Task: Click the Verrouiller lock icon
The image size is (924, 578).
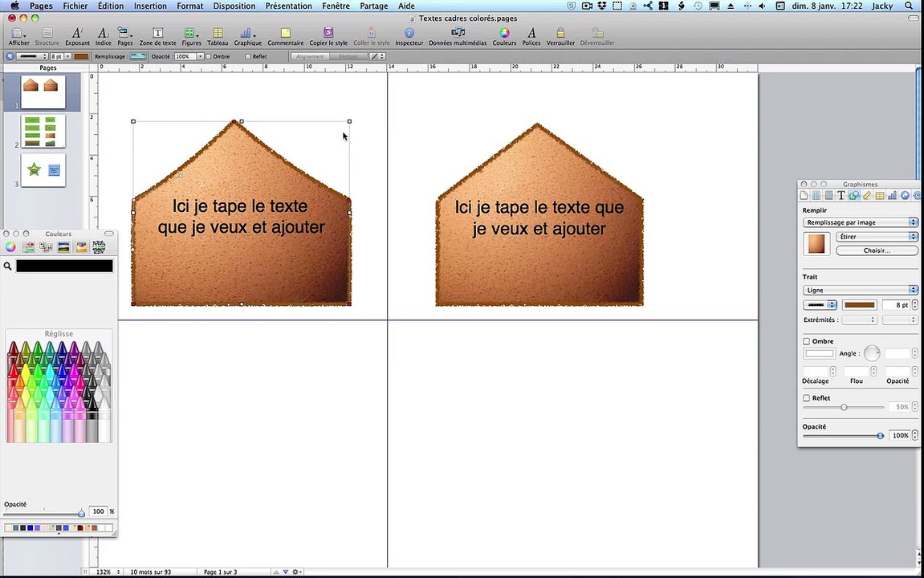Action: click(x=560, y=37)
